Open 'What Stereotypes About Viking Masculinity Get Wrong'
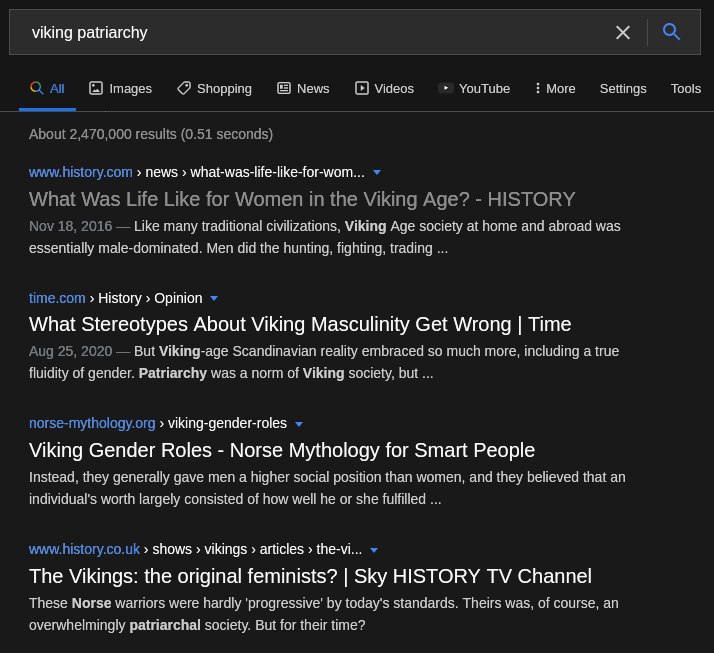Screen dimensions: 714x653 pyautogui.click(x=300, y=325)
